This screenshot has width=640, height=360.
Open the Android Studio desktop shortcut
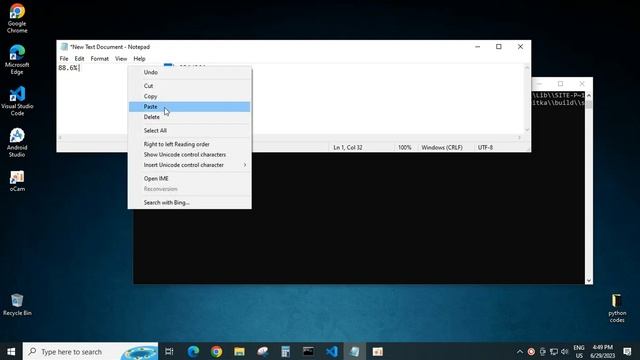pyautogui.click(x=17, y=143)
